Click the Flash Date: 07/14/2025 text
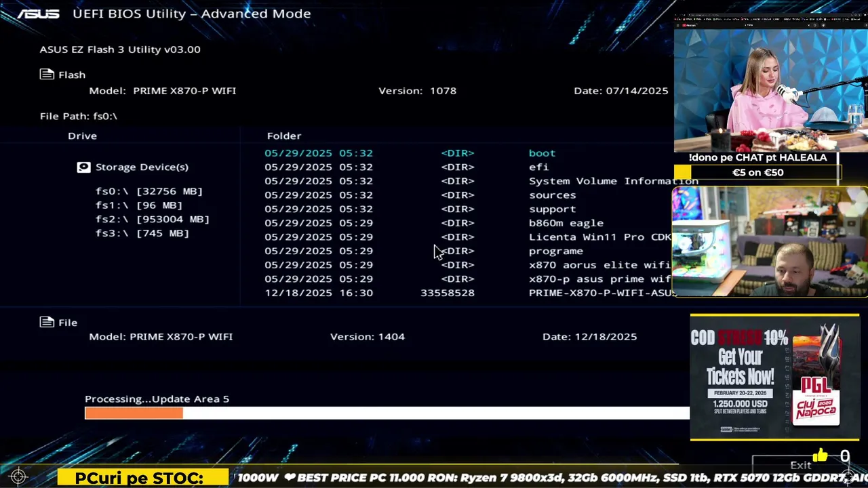Viewport: 868px width, 488px height. [621, 90]
